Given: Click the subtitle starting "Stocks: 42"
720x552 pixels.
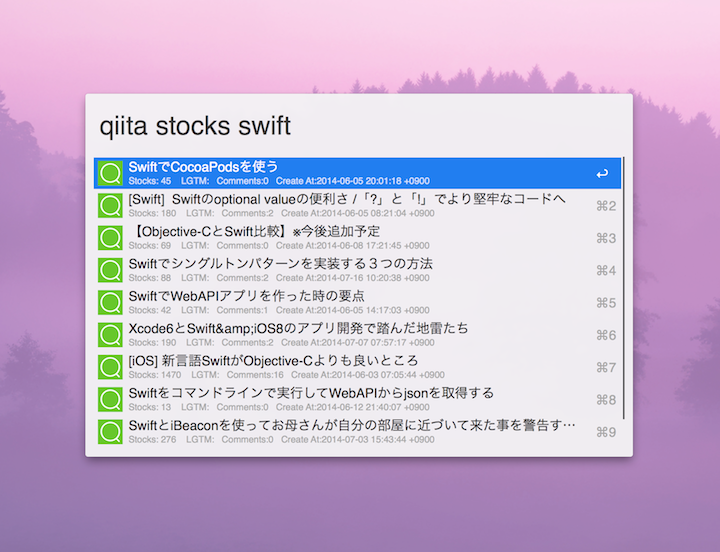Looking at the screenshot, I should (279, 310).
